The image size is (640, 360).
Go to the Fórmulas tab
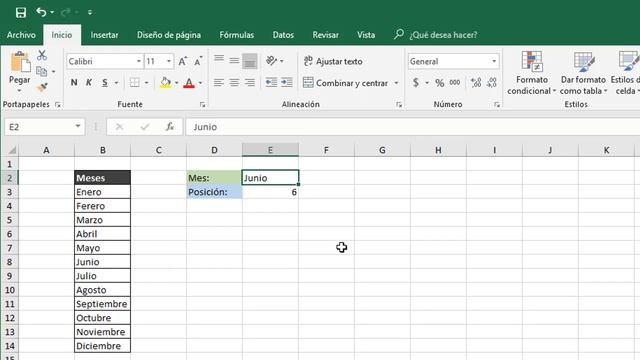[237, 35]
